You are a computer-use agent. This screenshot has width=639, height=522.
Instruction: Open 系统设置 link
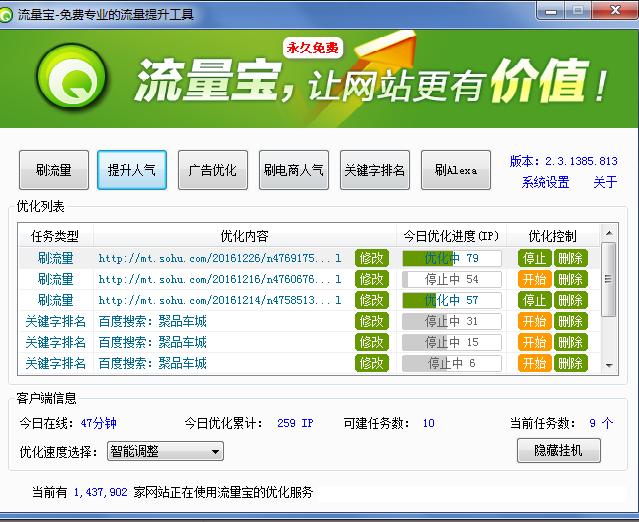(545, 182)
